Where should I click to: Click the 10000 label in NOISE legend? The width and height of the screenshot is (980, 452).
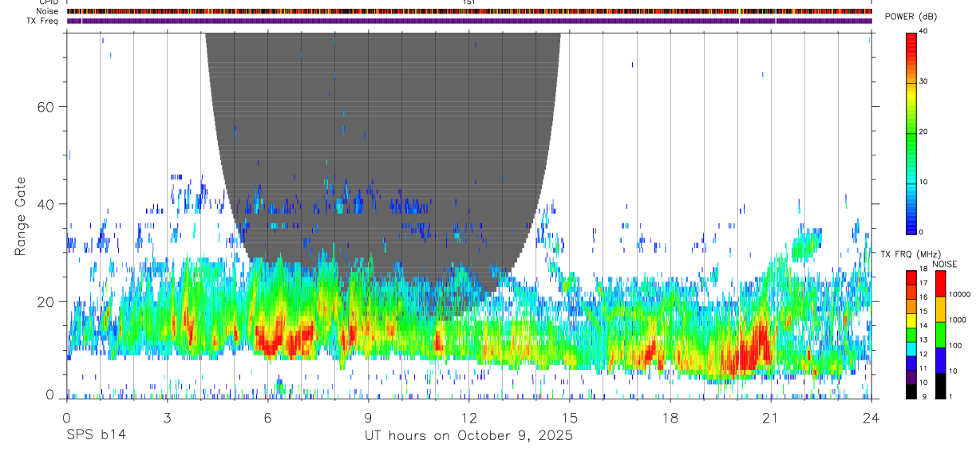coord(961,294)
